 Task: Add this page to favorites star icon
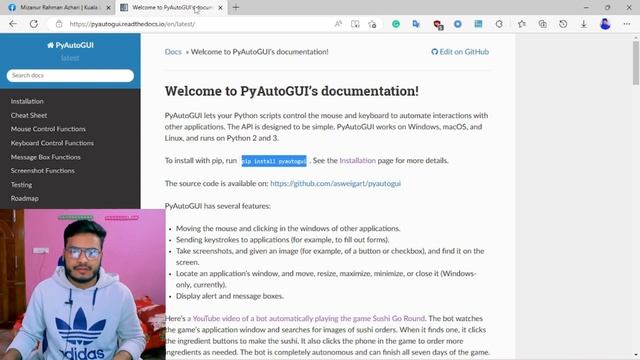(x=372, y=24)
